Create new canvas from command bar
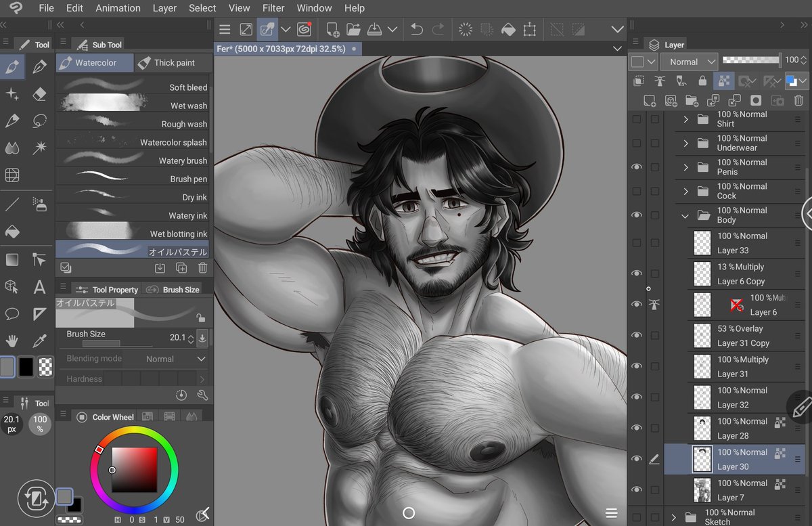 click(x=332, y=29)
